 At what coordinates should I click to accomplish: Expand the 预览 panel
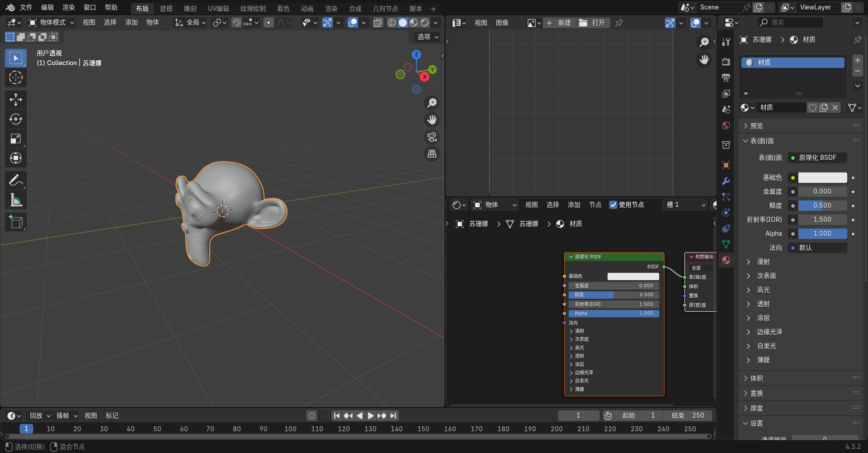pyautogui.click(x=756, y=126)
